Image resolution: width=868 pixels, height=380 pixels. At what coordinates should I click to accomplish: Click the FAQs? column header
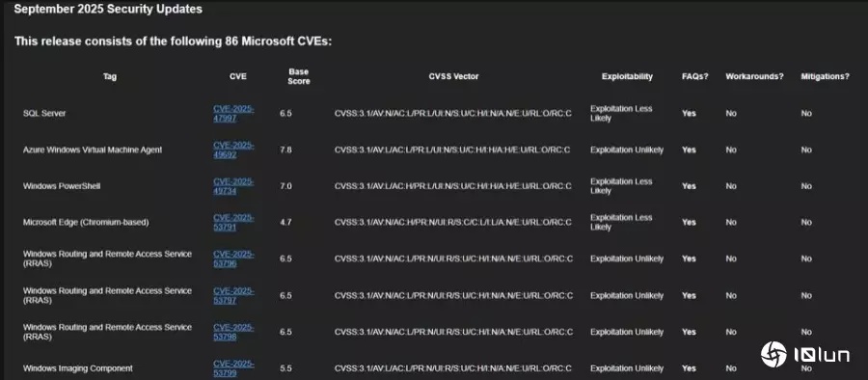coord(694,76)
